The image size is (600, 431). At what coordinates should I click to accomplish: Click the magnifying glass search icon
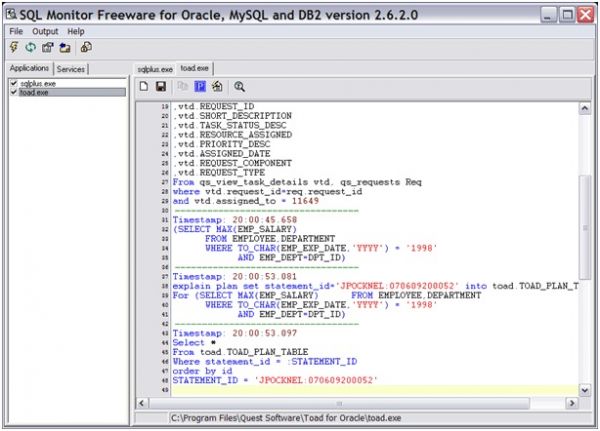point(240,87)
